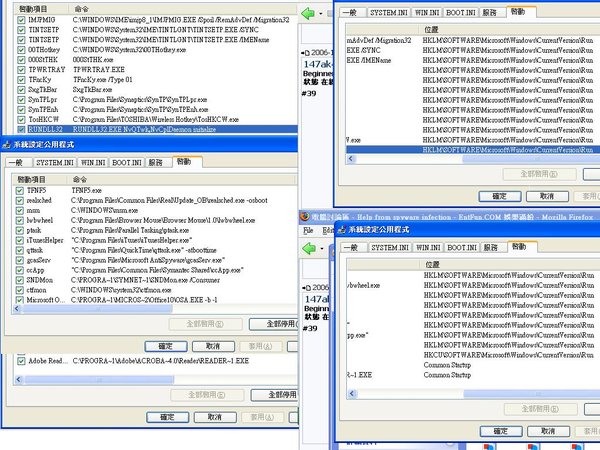600x450 pixels.
Task: Uncheck the ctfmon startup item
Action: pyautogui.click(x=20, y=290)
